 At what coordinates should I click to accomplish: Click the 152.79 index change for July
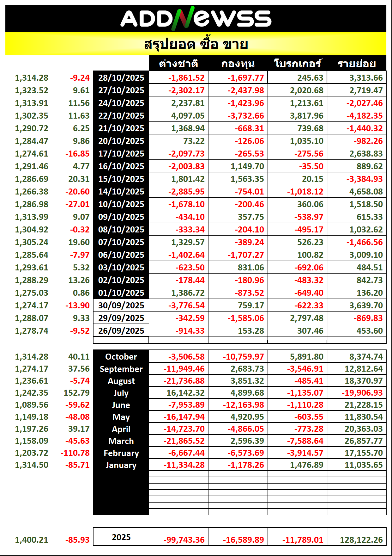[x=76, y=393]
